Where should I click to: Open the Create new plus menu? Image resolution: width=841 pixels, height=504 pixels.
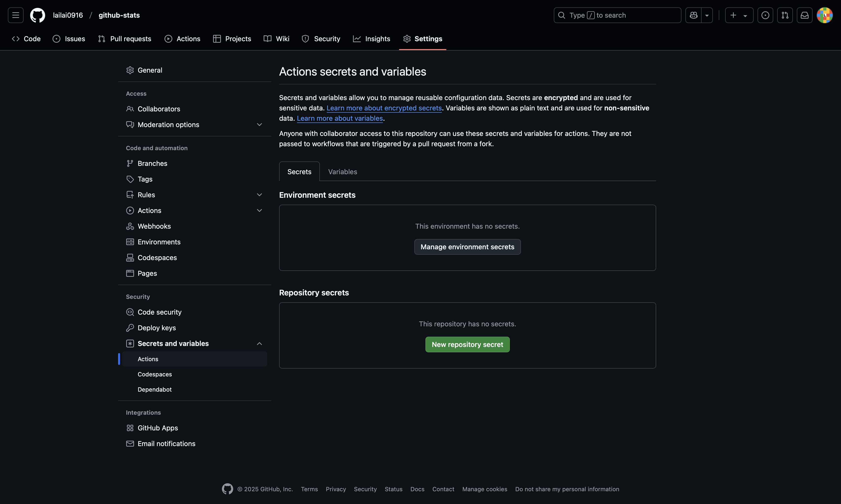point(739,15)
